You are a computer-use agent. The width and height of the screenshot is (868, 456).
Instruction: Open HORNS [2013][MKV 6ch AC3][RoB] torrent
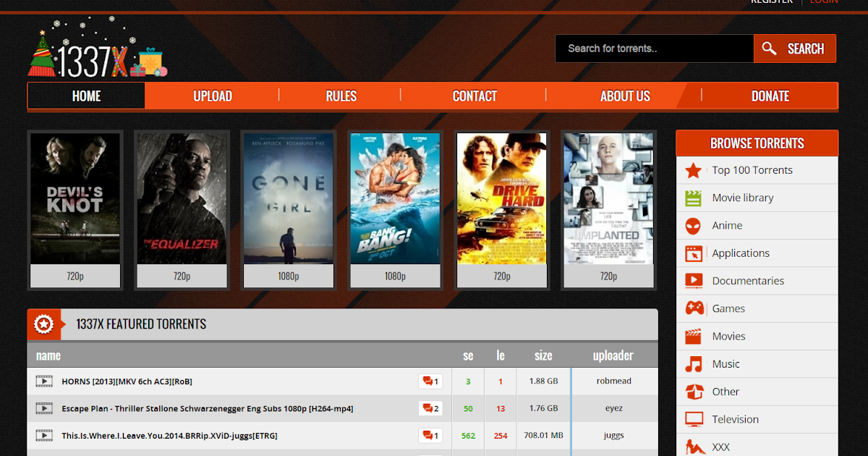(127, 381)
